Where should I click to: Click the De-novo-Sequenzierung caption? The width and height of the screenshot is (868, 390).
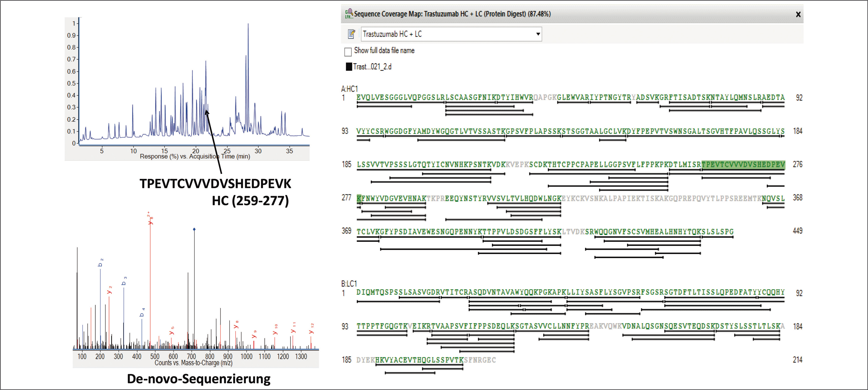(x=199, y=379)
